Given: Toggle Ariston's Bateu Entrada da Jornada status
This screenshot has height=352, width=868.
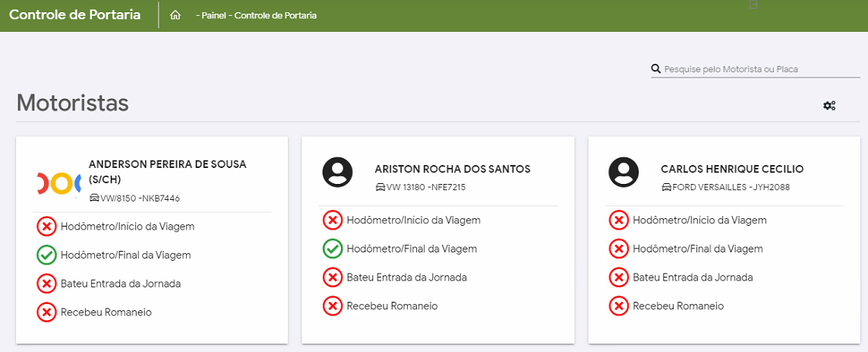Looking at the screenshot, I should point(333,277).
